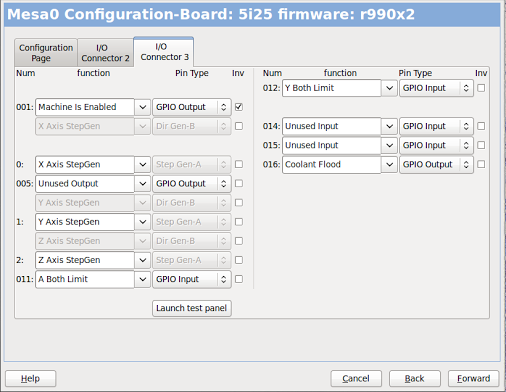Viewport: 506px width, 392px height.
Task: Change pin 005 GPIO Output pin type selector
Action: pyautogui.click(x=192, y=183)
